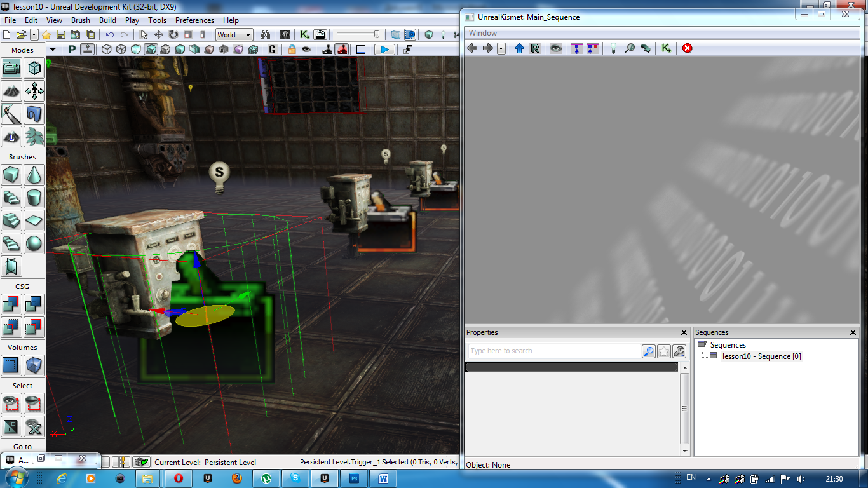Select the Cube brush

pos(12,175)
